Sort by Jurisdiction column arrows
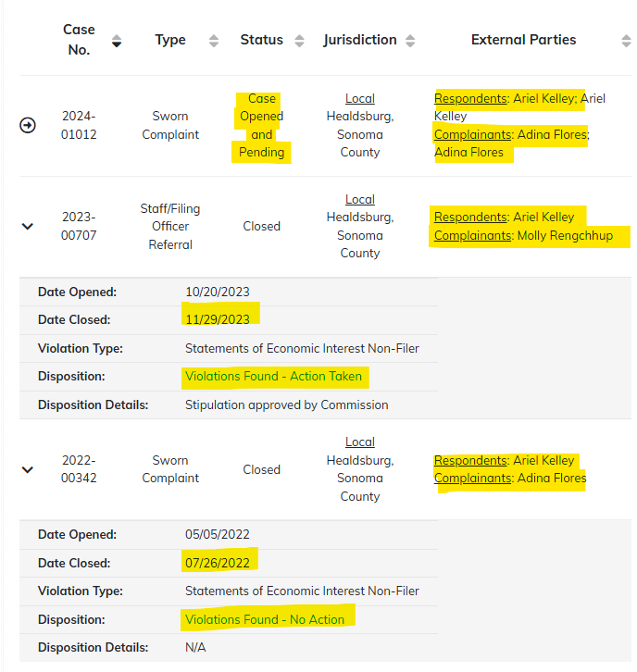This screenshot has width=637, height=672. pyautogui.click(x=410, y=41)
